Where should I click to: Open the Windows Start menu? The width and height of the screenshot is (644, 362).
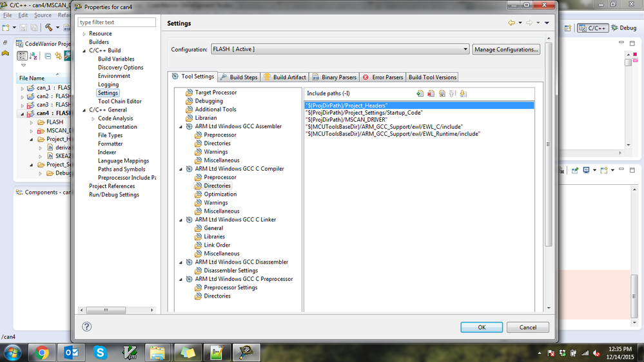tap(12, 352)
